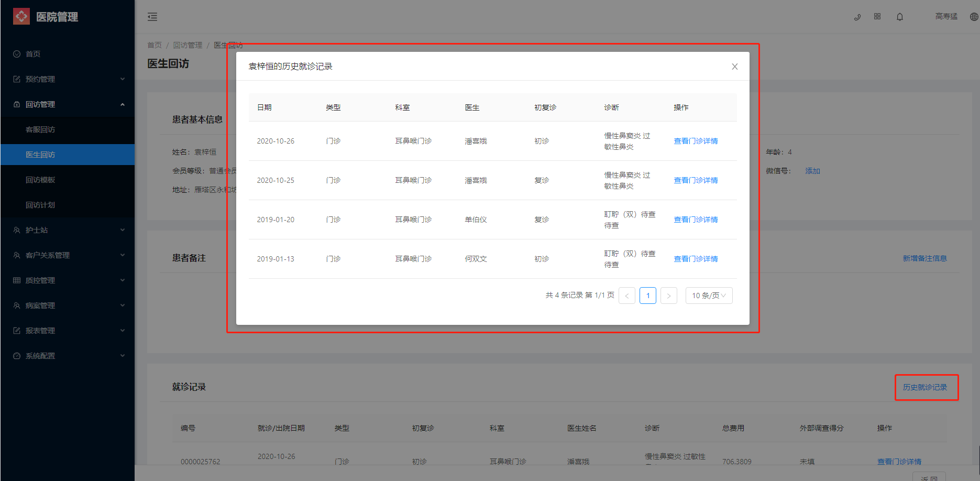View outpatient details for 2019-01-13 visit
980x481 pixels.
(x=696, y=259)
